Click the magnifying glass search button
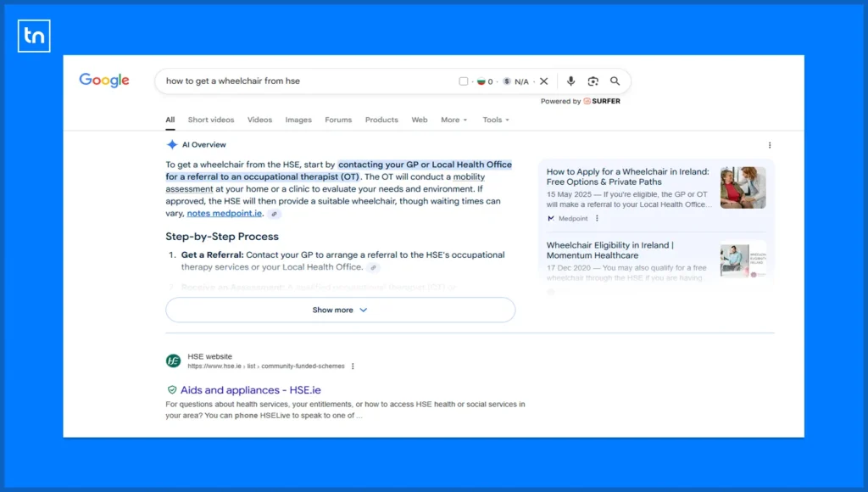The height and width of the screenshot is (492, 868). [x=615, y=81]
